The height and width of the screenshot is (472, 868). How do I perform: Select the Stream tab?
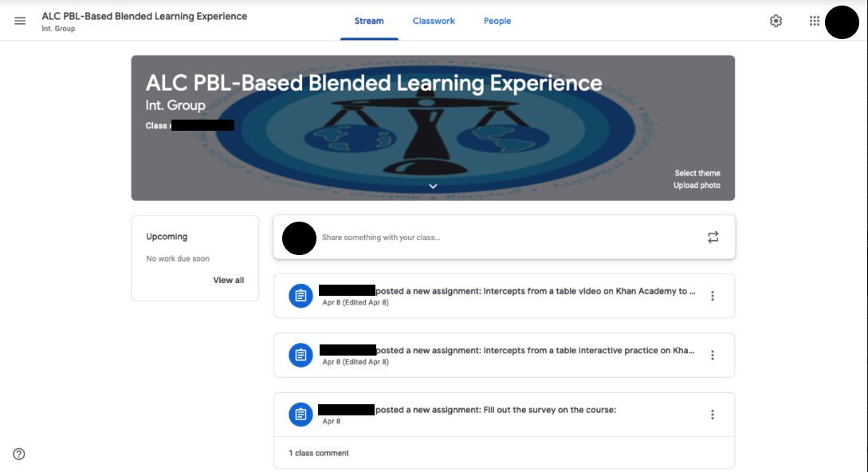coord(369,21)
